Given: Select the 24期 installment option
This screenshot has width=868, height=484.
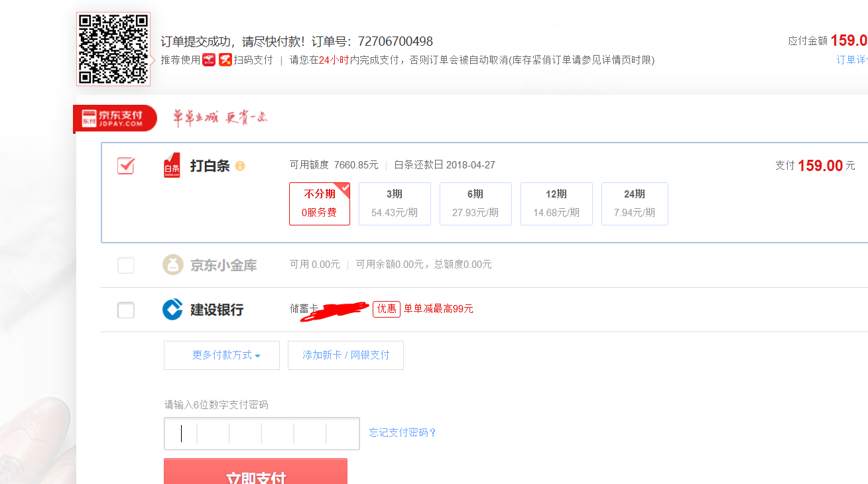Looking at the screenshot, I should pyautogui.click(x=635, y=204).
